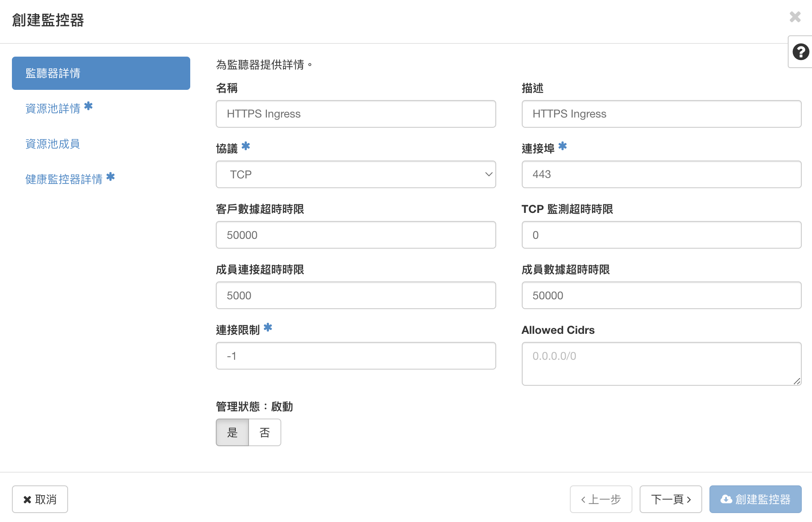Click the 上一步 back button
The image size is (812, 522).
(x=601, y=499)
